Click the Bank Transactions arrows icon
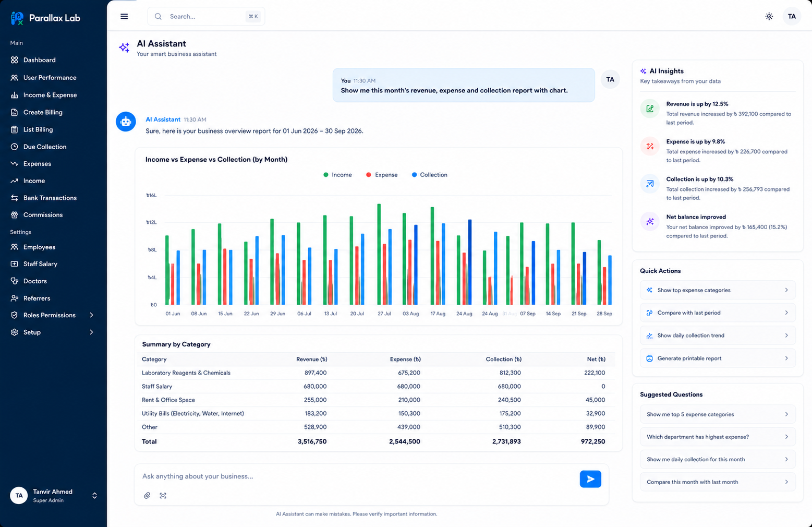 pyautogui.click(x=14, y=198)
